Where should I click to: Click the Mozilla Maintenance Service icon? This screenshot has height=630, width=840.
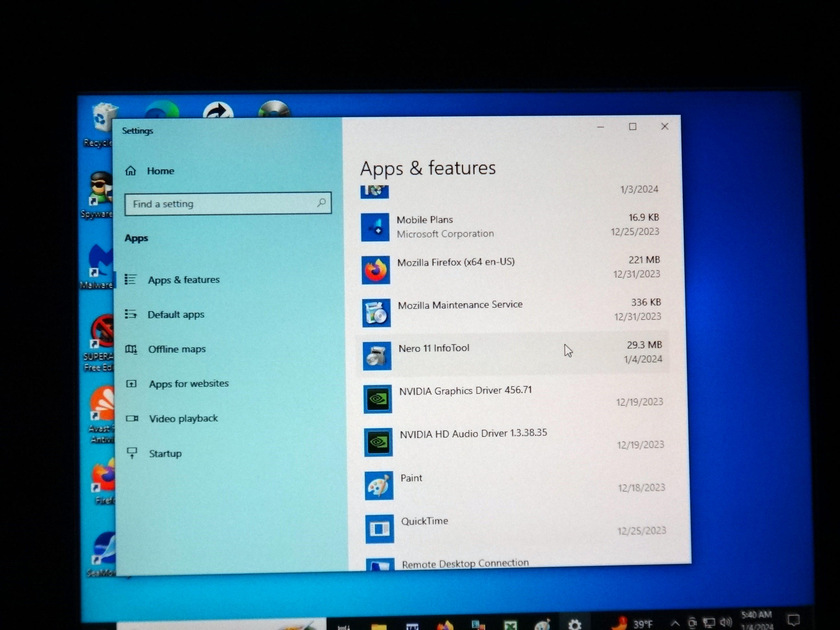376,313
